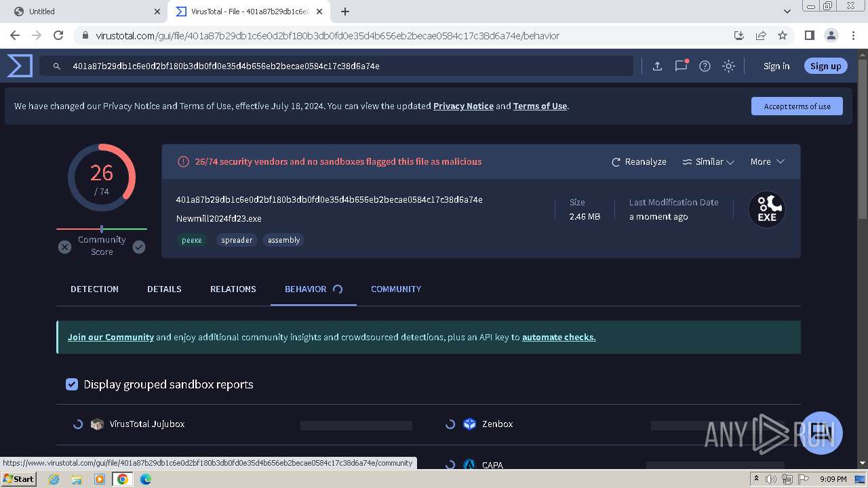Screen dimensions: 868x488
Task: Click the EXE file type icon
Action: [767, 209]
